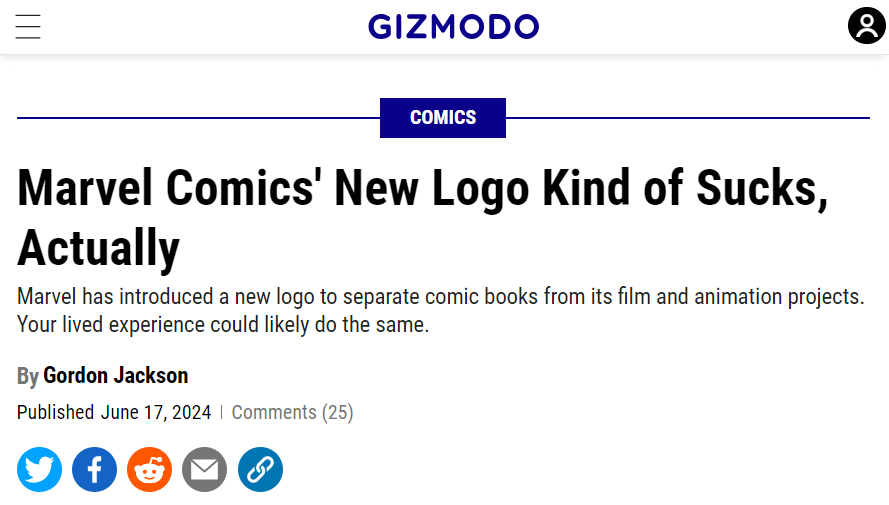Open the user account profile icon
The image size is (889, 505).
tap(866, 26)
